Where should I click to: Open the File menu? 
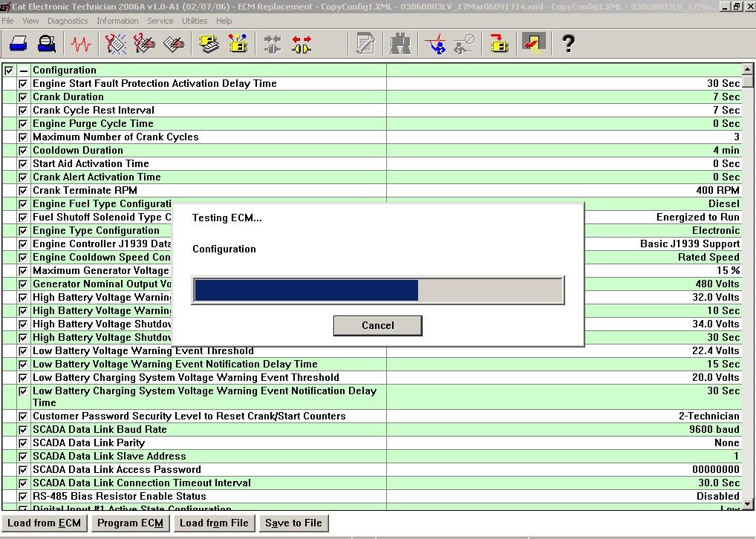tap(7, 21)
